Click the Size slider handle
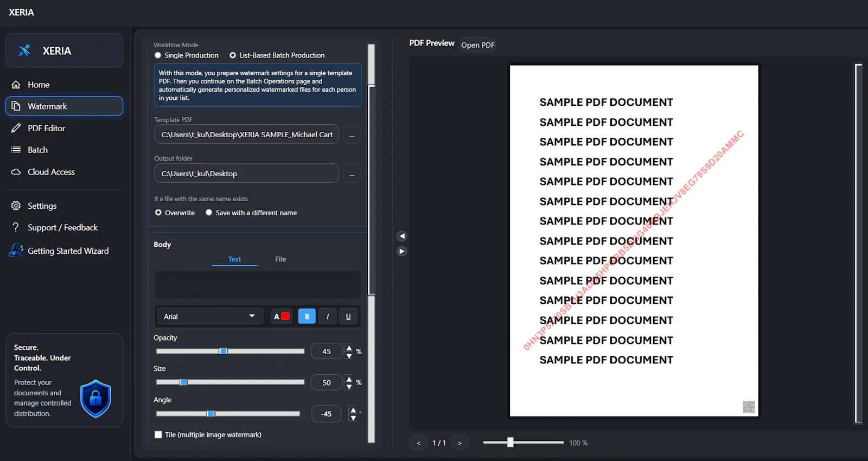The height and width of the screenshot is (461, 868). [183, 382]
